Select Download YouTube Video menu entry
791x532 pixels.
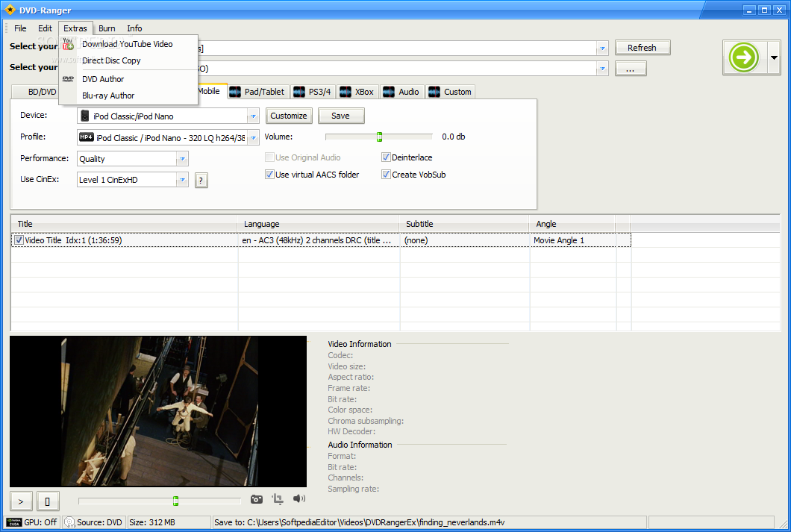(128, 44)
